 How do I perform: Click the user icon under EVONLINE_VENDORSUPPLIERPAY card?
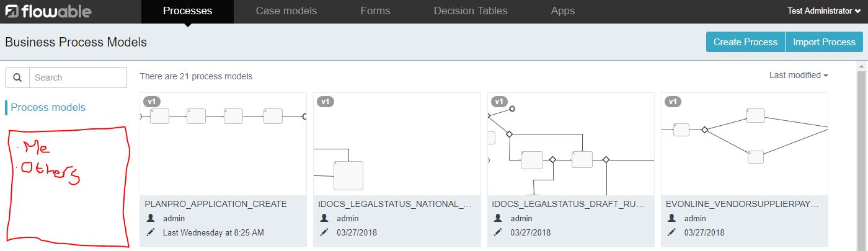pyautogui.click(x=672, y=218)
